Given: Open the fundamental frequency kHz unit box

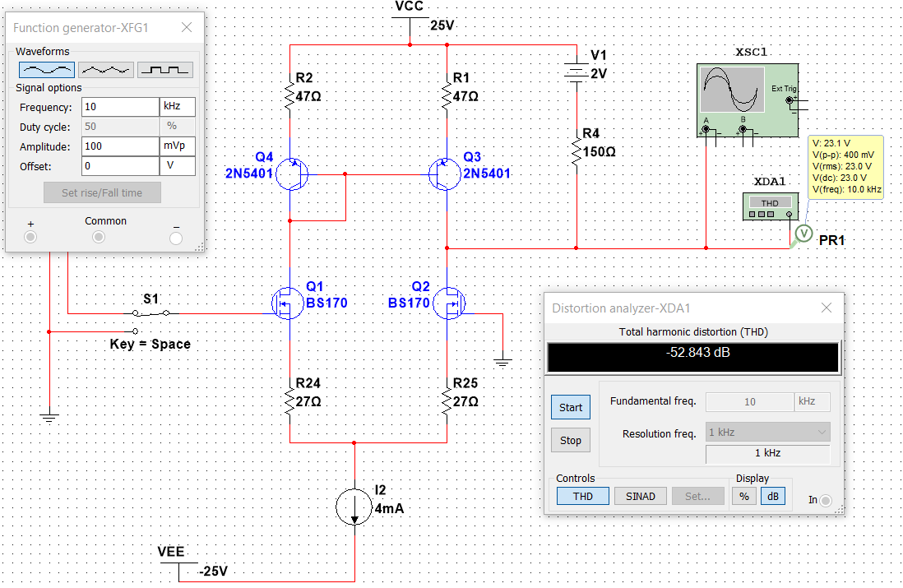Looking at the screenshot, I should pyautogui.click(x=813, y=401).
